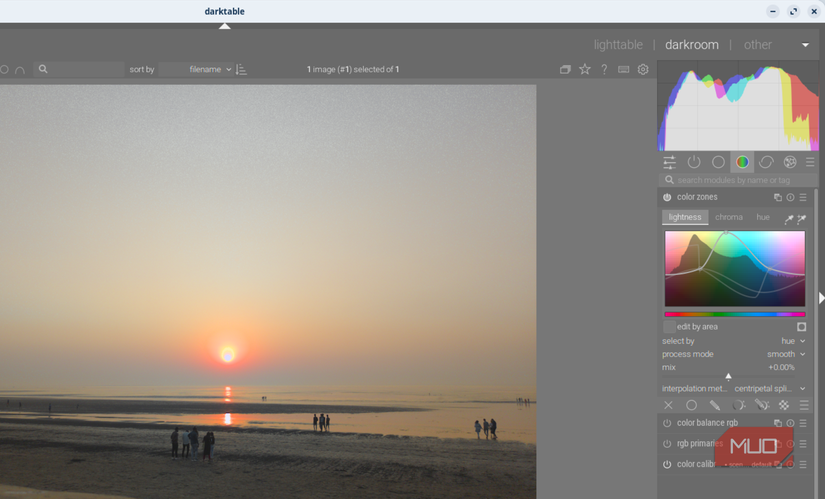Toggle color zones module power button
Screen dimensions: 825x499
click(x=667, y=197)
